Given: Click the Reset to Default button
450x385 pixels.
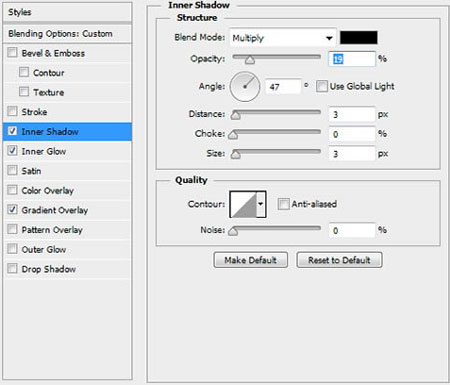Looking at the screenshot, I should point(339,260).
